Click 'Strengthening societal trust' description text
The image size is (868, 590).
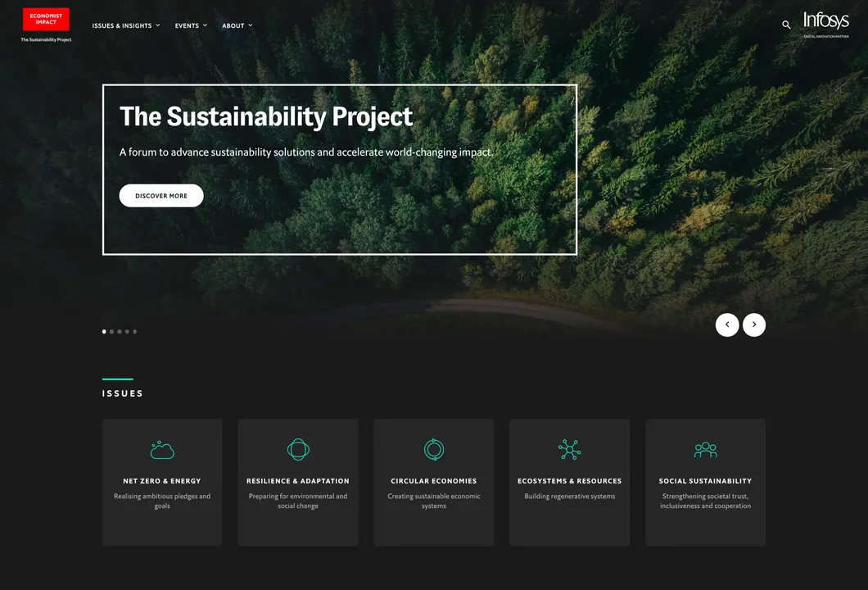[x=705, y=501]
